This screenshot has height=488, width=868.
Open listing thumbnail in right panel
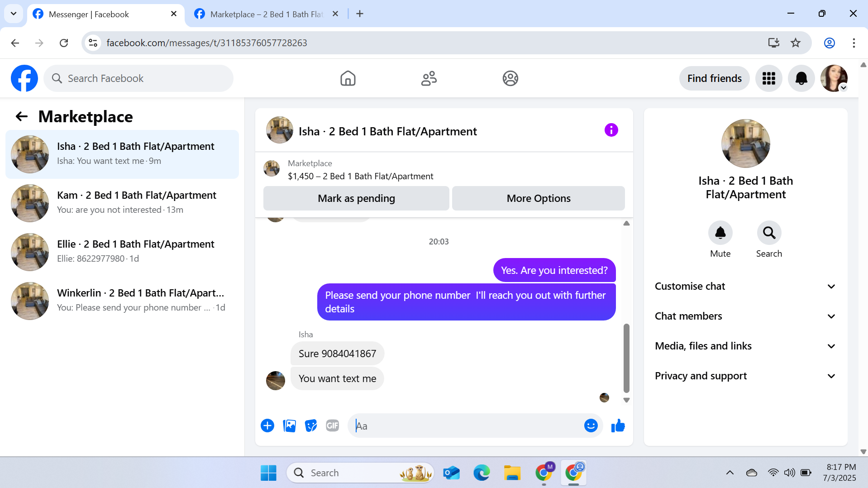tap(745, 144)
